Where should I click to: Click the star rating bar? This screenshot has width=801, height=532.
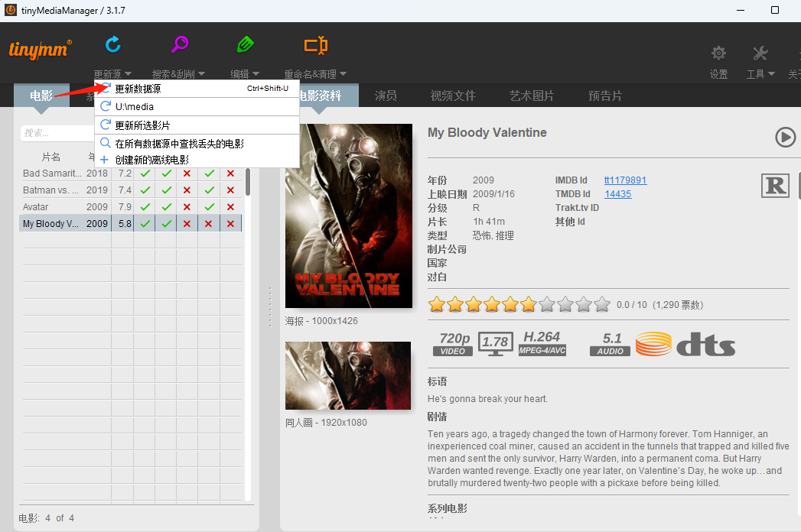519,305
